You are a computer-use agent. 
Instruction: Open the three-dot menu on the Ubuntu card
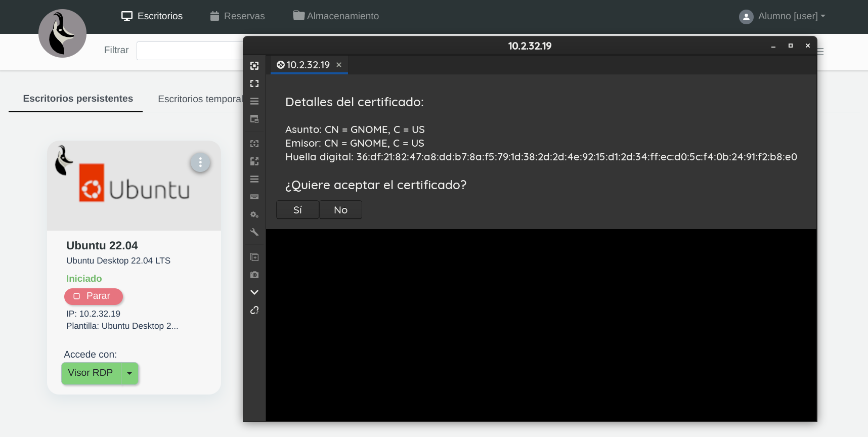[x=200, y=162]
